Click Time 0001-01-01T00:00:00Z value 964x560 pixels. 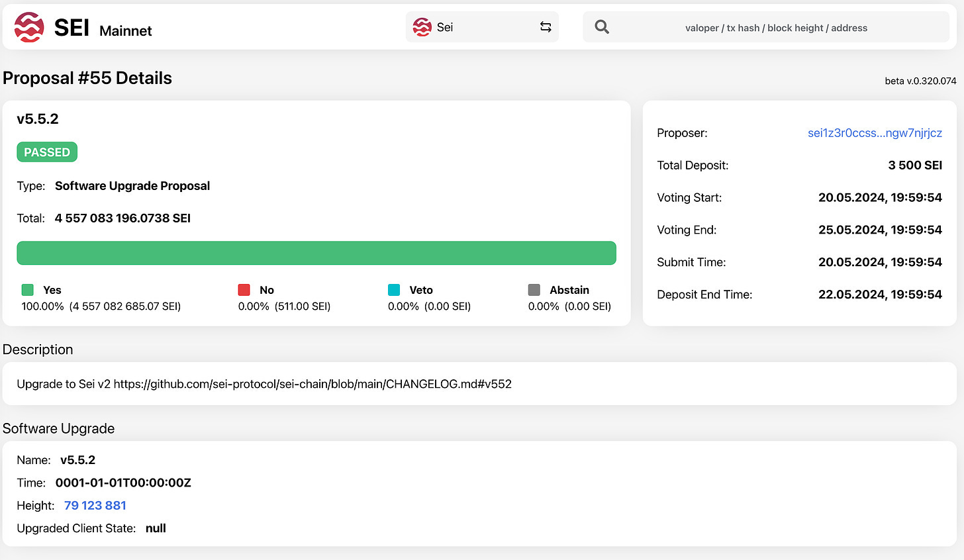(x=123, y=483)
